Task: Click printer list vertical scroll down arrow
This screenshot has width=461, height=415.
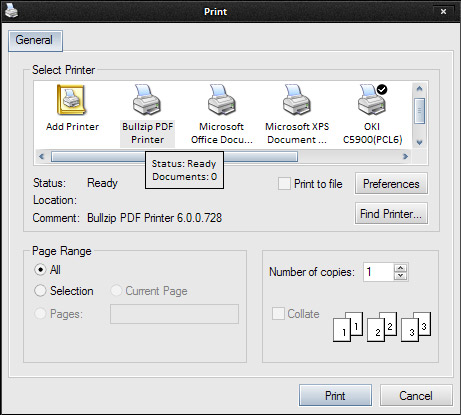Action: pyautogui.click(x=419, y=142)
